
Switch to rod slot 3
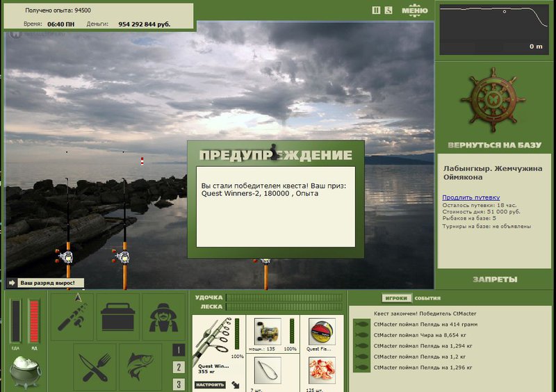pyautogui.click(x=179, y=384)
